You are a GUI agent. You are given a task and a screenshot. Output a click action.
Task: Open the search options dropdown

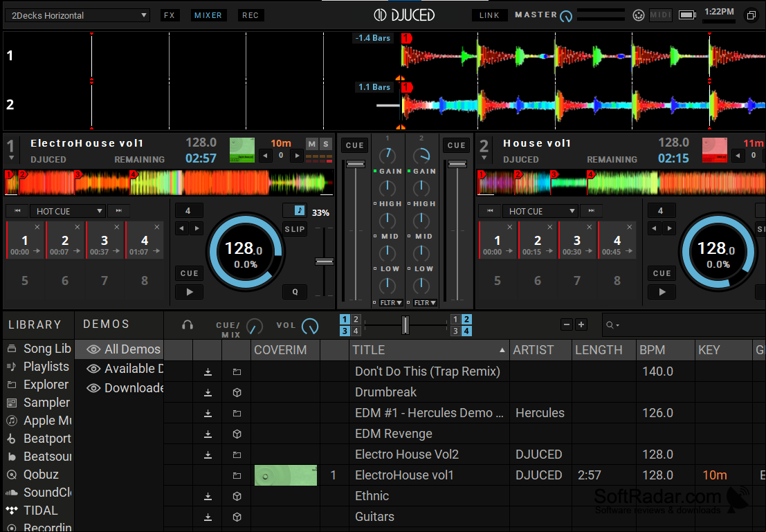coord(612,325)
